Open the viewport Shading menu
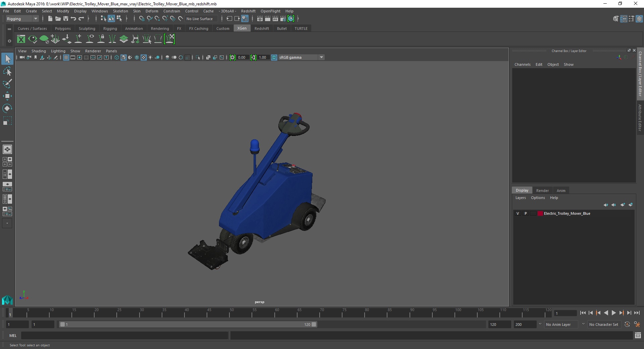The height and width of the screenshot is (349, 644). [x=39, y=51]
